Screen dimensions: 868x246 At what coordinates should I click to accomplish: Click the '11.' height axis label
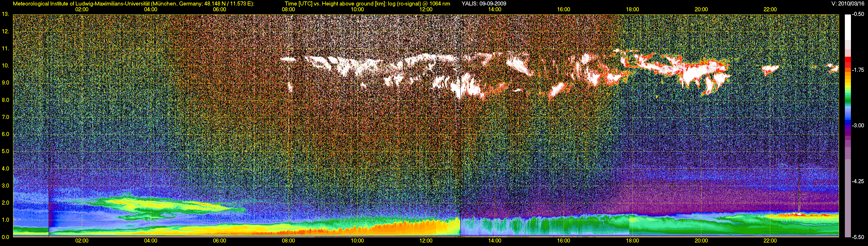(5, 49)
